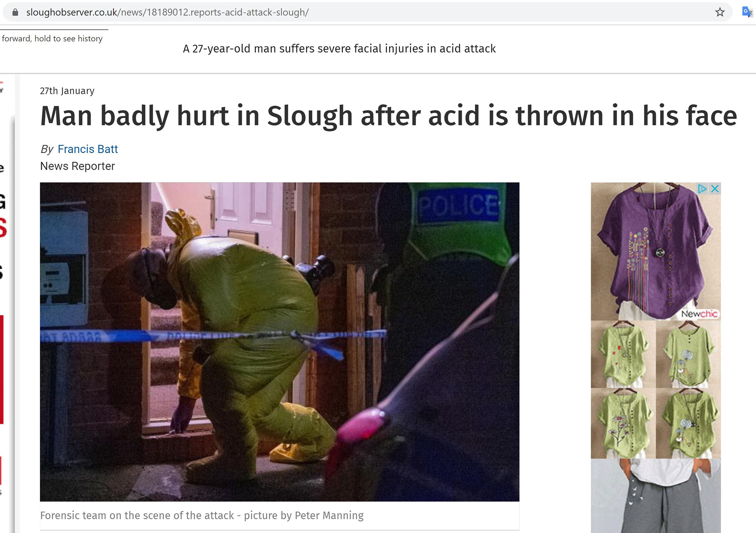The image size is (756, 533).
Task: Select the top-left green shirt ad
Action: click(x=623, y=354)
